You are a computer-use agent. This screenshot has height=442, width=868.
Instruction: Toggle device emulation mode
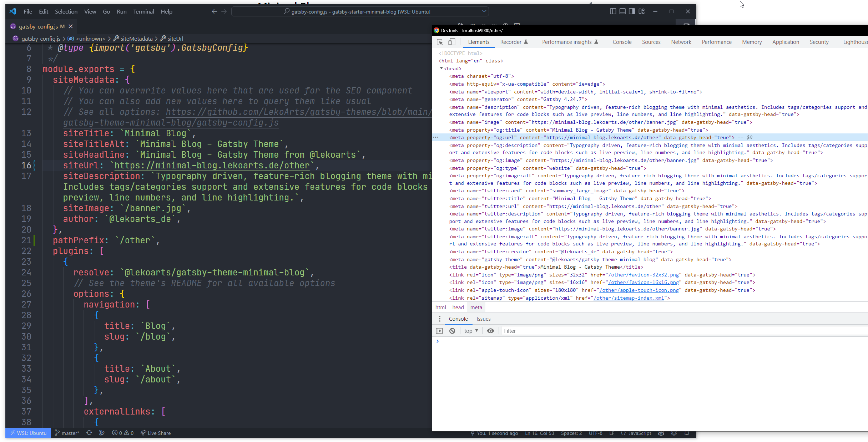(452, 42)
